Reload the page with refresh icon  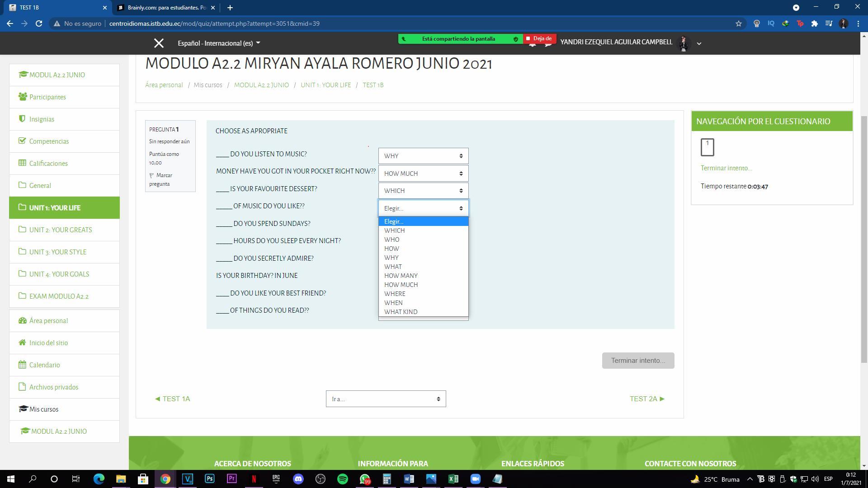[39, 23]
